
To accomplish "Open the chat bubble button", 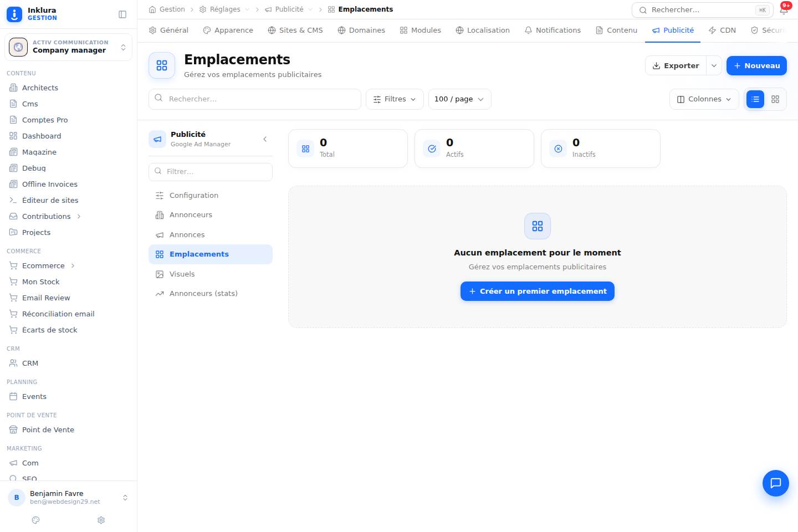I will click(x=775, y=483).
